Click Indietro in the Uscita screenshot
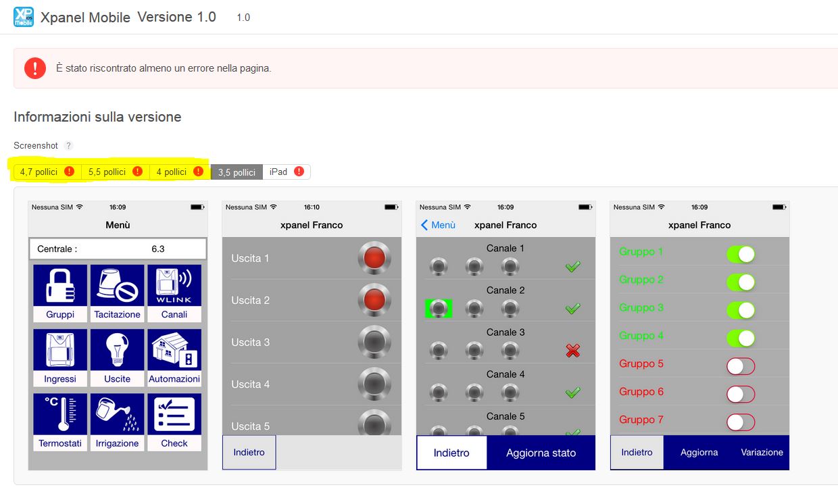The height and width of the screenshot is (504, 838). [x=249, y=452]
